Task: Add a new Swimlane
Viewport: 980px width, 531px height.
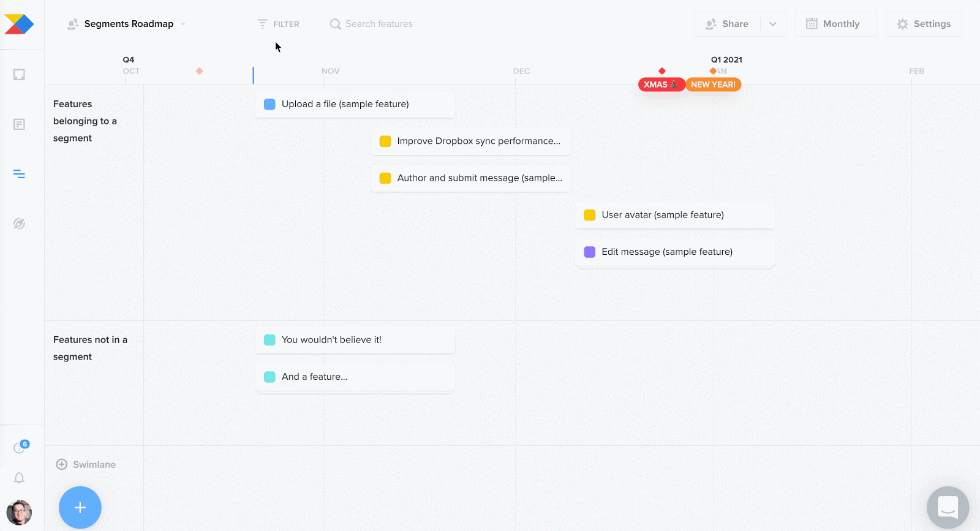Action: pos(86,464)
